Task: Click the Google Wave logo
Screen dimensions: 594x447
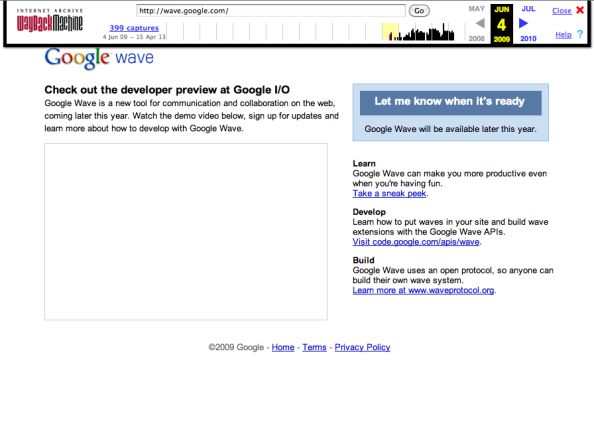Action: pyautogui.click(x=99, y=58)
